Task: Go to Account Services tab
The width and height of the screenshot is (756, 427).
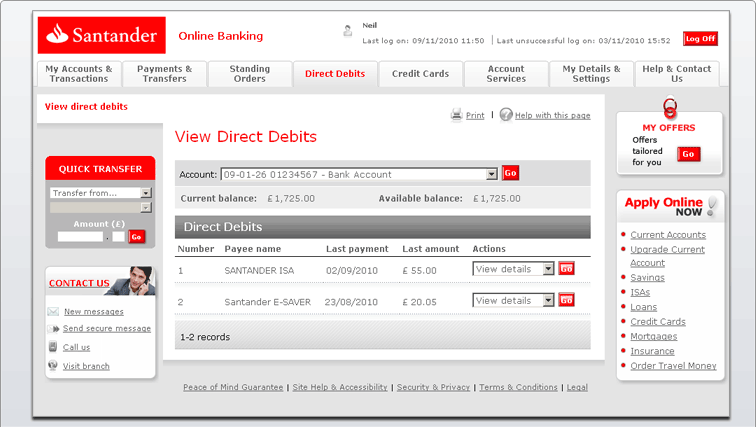Action: [506, 74]
